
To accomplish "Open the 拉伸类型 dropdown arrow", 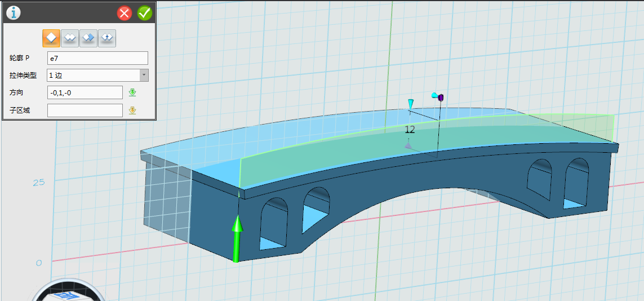I will coord(144,75).
